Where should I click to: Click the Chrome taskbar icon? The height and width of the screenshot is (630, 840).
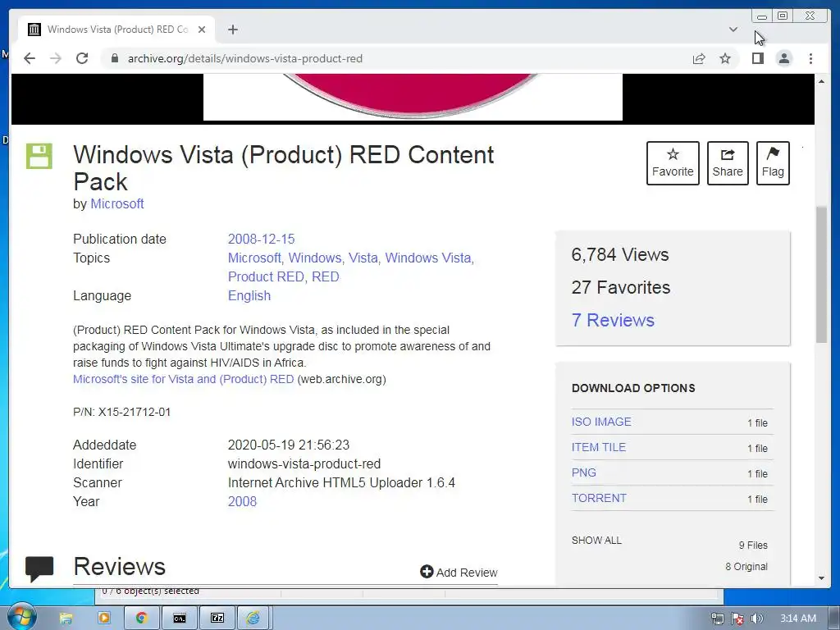click(141, 619)
